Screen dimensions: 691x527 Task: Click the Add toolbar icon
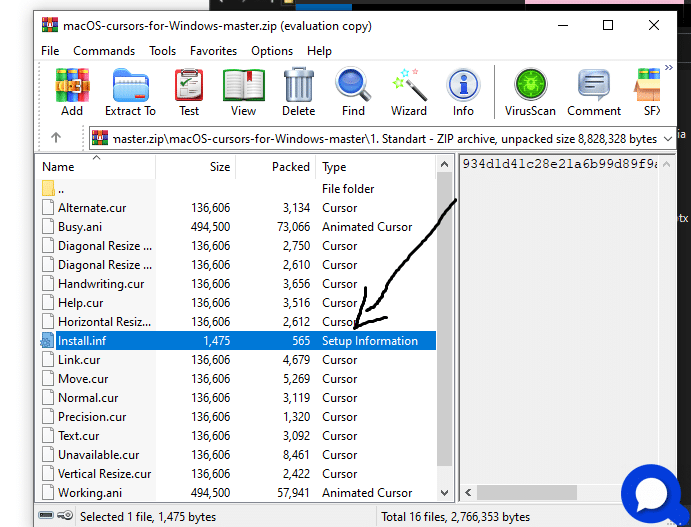[72, 92]
